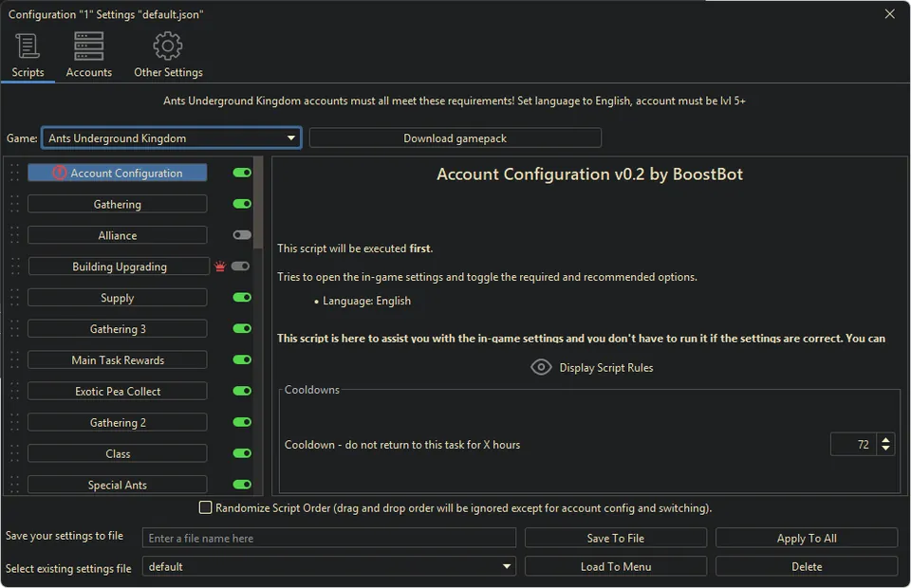The image size is (911, 588).
Task: Open the Scripts tab icon
Action: 28,46
